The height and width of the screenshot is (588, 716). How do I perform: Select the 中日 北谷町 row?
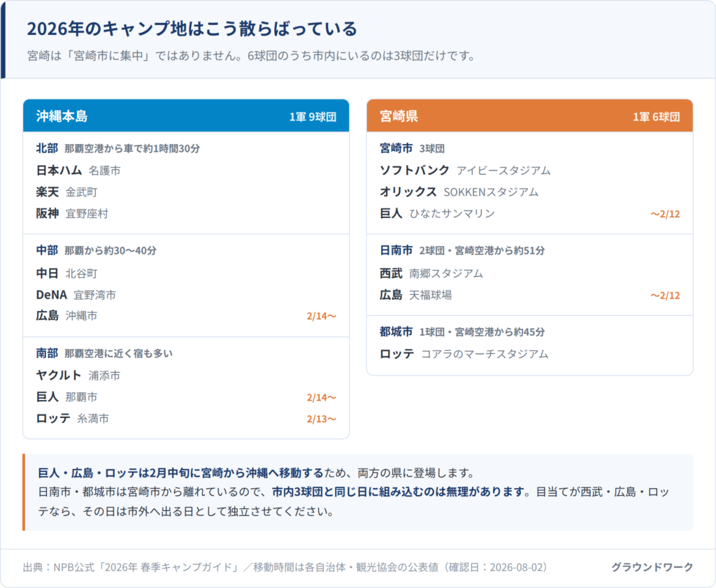pyautogui.click(x=186, y=273)
